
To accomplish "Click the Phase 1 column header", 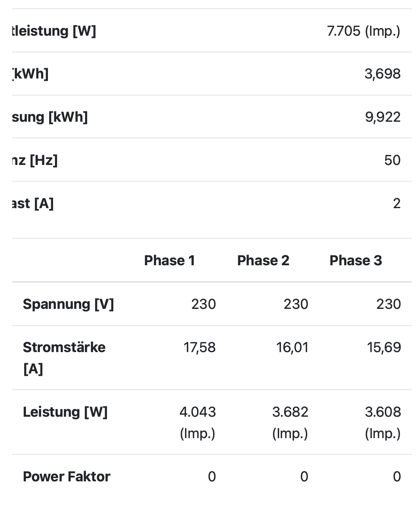I will pyautogui.click(x=170, y=260).
